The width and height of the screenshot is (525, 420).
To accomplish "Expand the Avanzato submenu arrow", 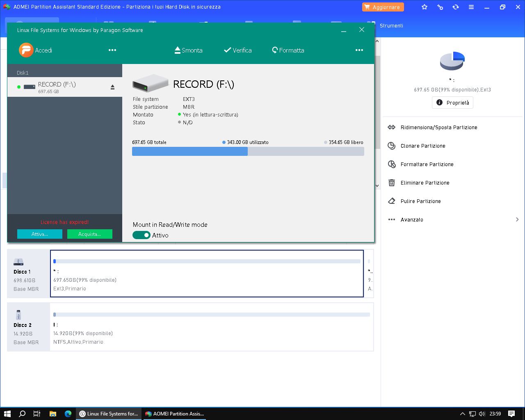I will pos(517,219).
